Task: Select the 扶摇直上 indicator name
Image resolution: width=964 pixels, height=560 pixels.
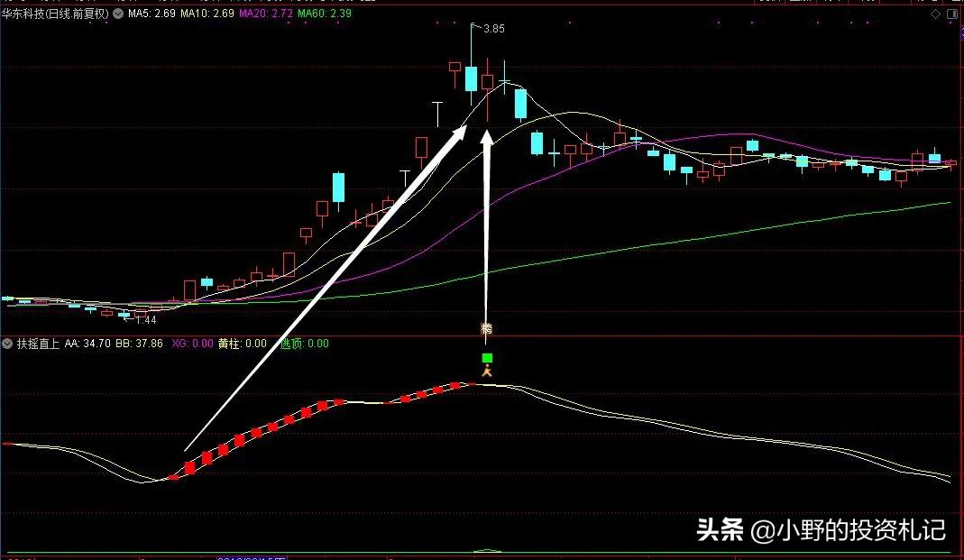Action: [x=38, y=344]
